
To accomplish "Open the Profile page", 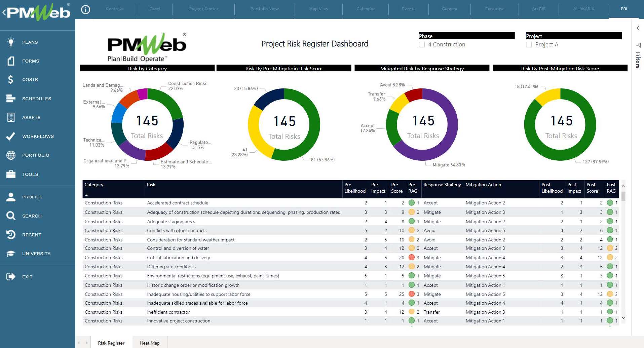I will click(x=32, y=197).
